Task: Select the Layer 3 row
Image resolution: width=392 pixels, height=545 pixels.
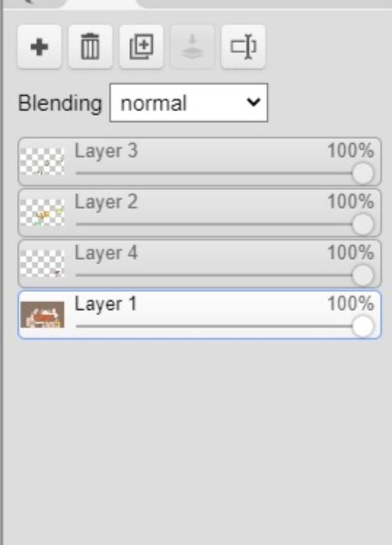Action: [x=199, y=162]
